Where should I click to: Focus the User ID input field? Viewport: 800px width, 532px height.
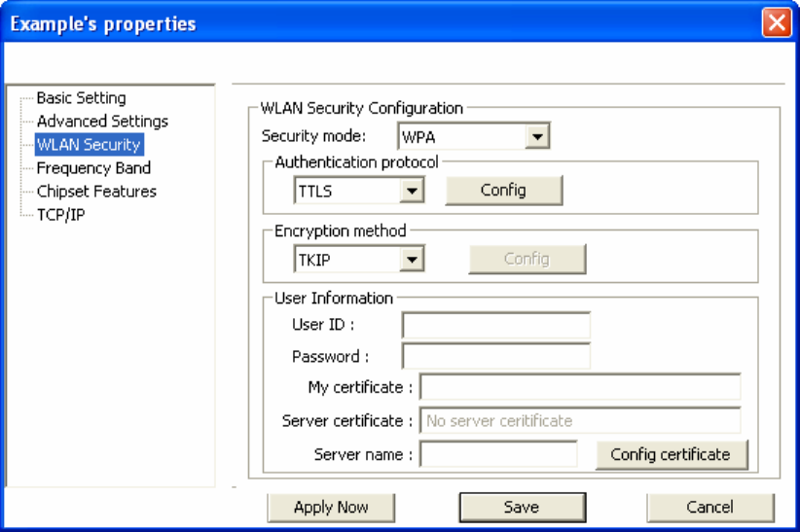[496, 325]
